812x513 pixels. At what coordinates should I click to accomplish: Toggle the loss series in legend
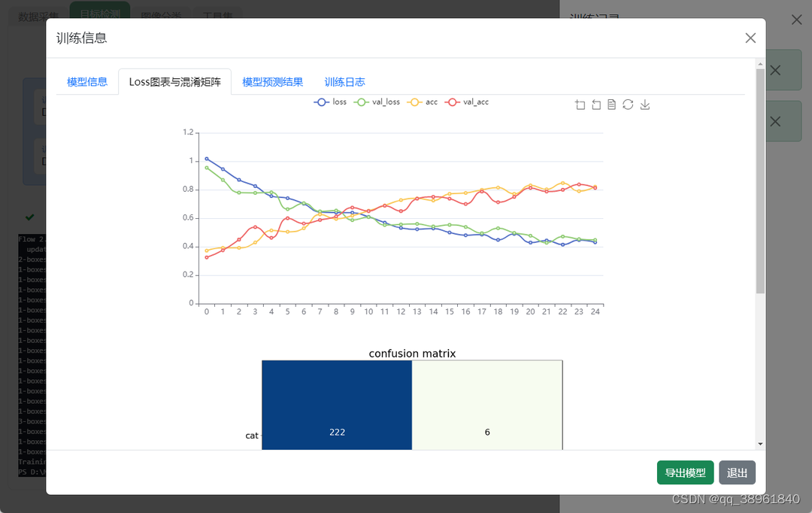tap(330, 102)
